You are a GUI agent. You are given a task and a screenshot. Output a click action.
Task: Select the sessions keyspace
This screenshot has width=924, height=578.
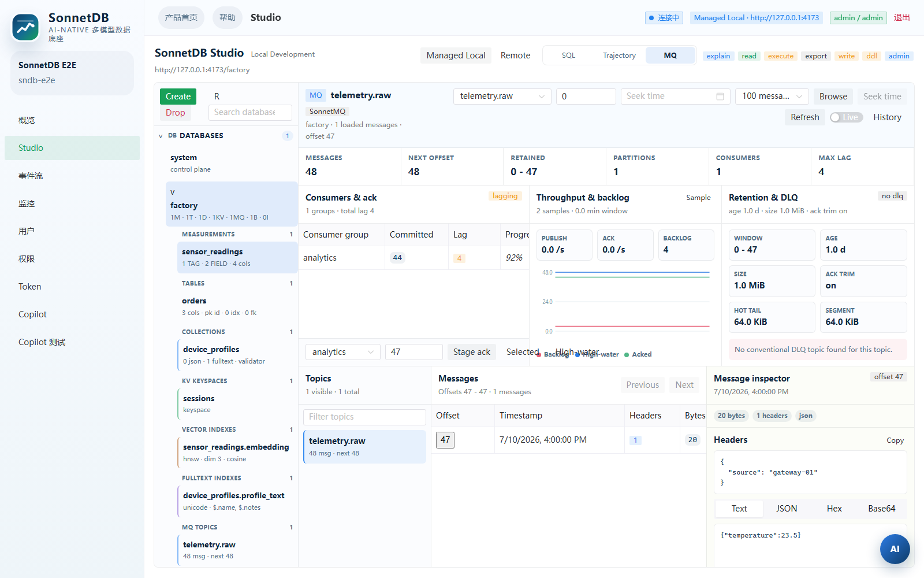click(237, 404)
